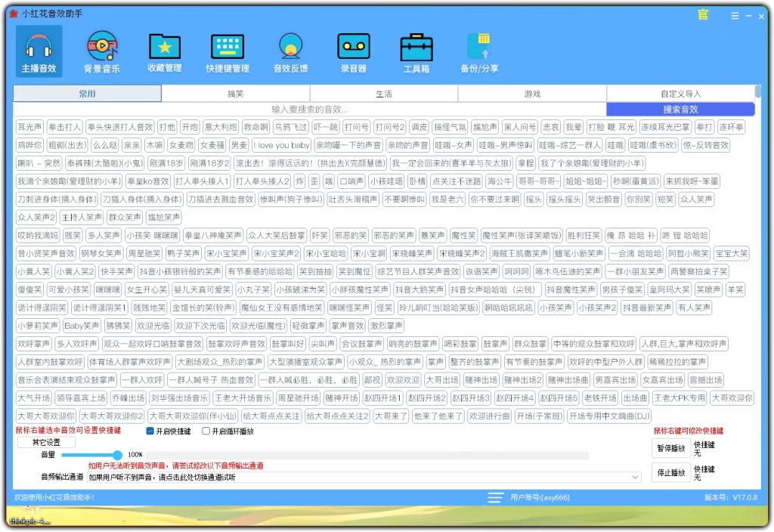
Task: Open 收藏管理 favorites manager icon
Action: [164, 47]
